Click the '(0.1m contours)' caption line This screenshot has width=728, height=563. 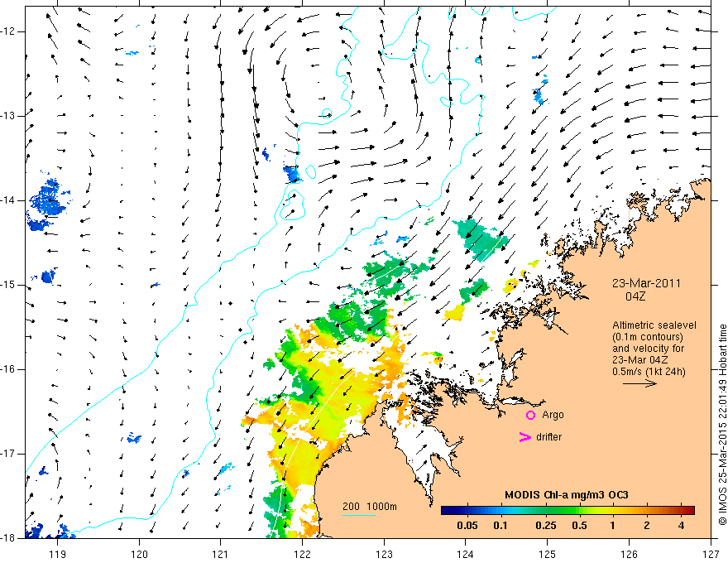point(648,337)
